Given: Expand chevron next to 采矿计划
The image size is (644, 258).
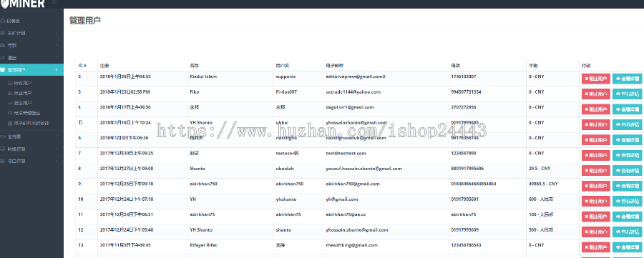Looking at the screenshot, I should pyautogui.click(x=57, y=33).
